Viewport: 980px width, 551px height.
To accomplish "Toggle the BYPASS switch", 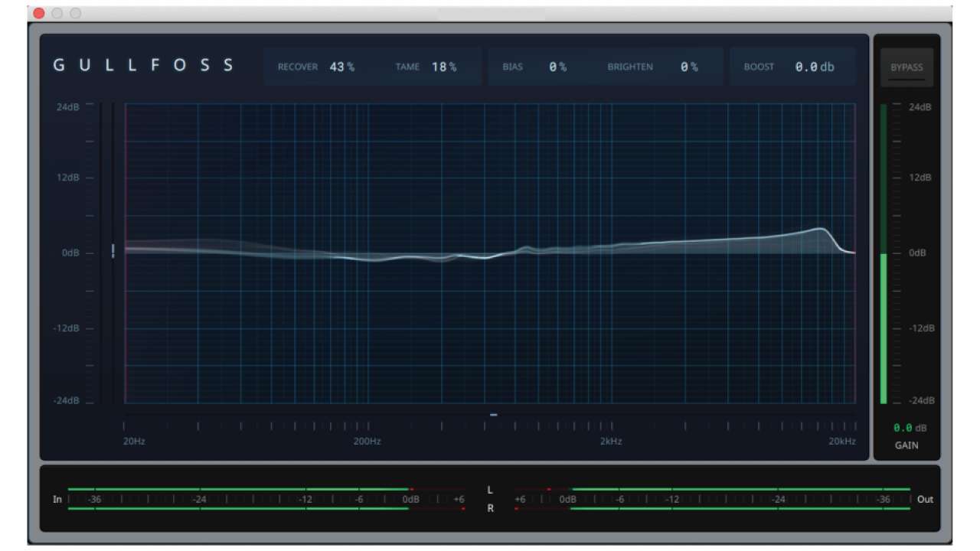I will [x=907, y=67].
